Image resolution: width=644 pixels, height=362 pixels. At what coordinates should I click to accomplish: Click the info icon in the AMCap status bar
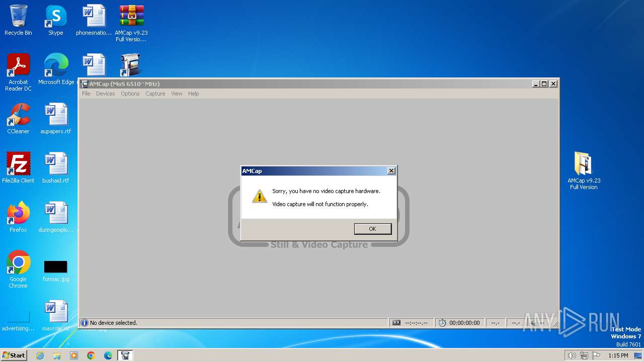tap(85, 323)
